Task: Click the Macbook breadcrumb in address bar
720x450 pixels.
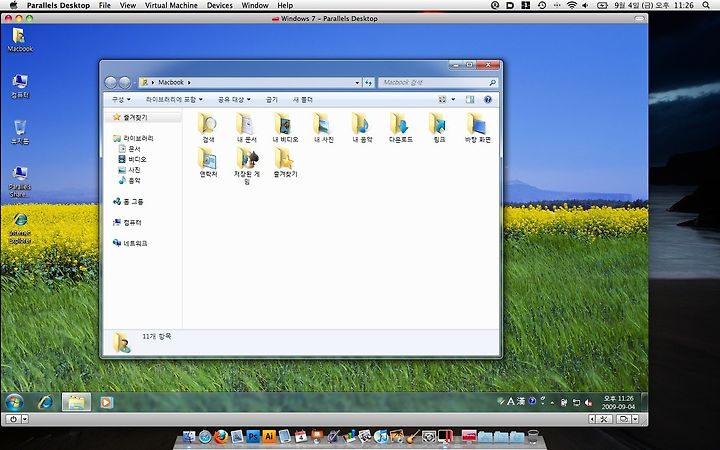Action: coord(171,82)
